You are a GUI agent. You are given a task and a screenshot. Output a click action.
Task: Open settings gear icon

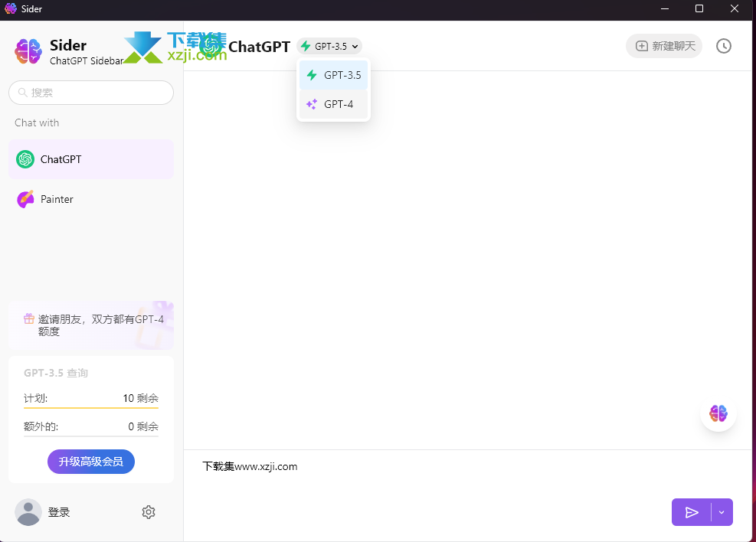[149, 512]
